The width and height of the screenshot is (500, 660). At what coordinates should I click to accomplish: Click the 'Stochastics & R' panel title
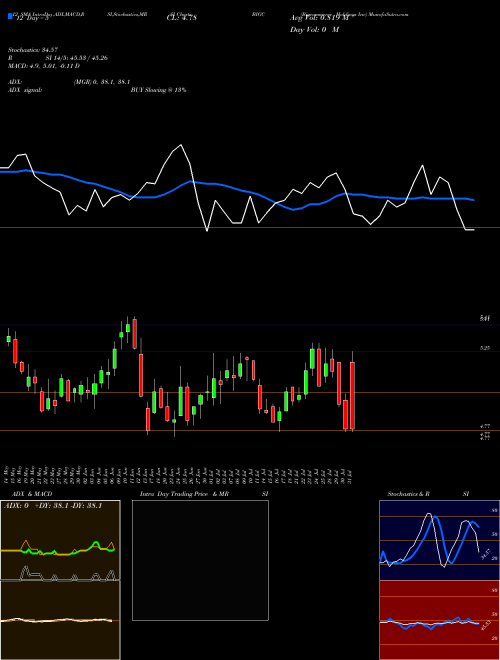tap(408, 494)
